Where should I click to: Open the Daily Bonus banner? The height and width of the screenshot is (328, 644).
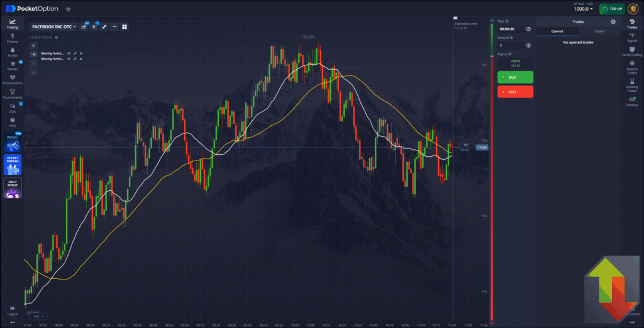click(13, 188)
